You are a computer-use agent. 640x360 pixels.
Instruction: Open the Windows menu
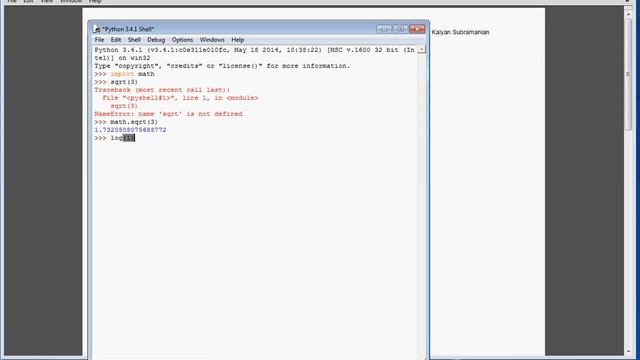coord(212,40)
